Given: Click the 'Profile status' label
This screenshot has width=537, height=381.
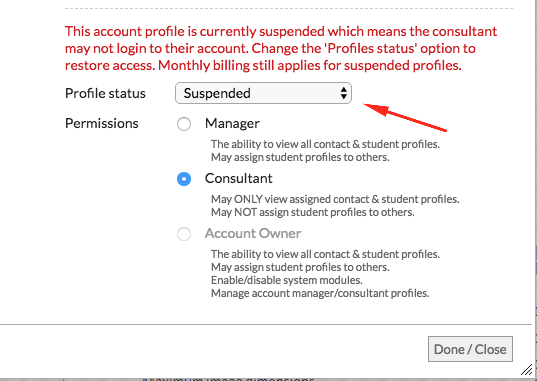Looking at the screenshot, I should tap(105, 93).
